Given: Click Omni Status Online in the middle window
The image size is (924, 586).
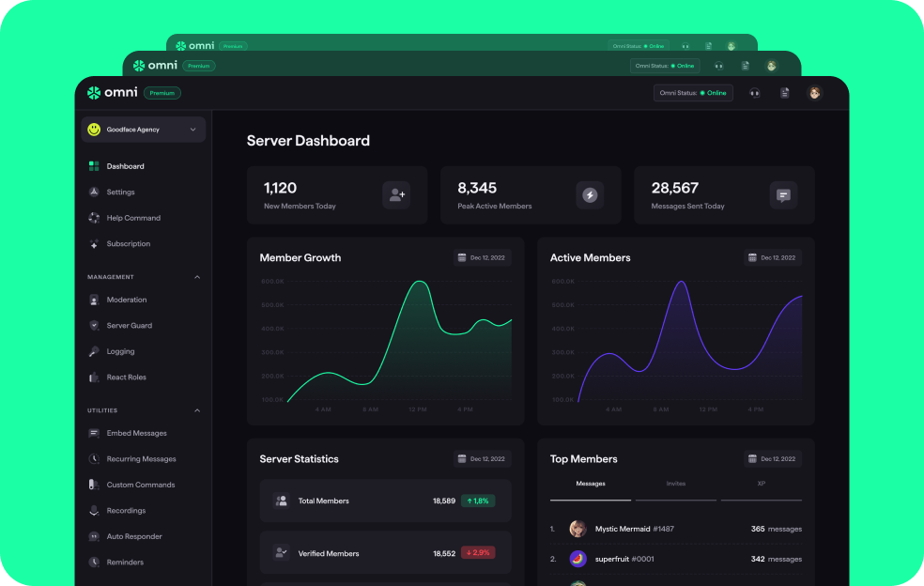Looking at the screenshot, I should tap(665, 66).
